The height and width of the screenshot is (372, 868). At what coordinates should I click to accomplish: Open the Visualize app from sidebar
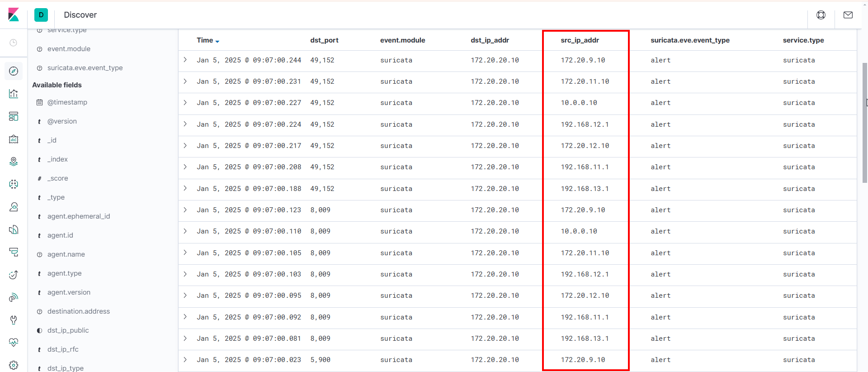pos(14,94)
